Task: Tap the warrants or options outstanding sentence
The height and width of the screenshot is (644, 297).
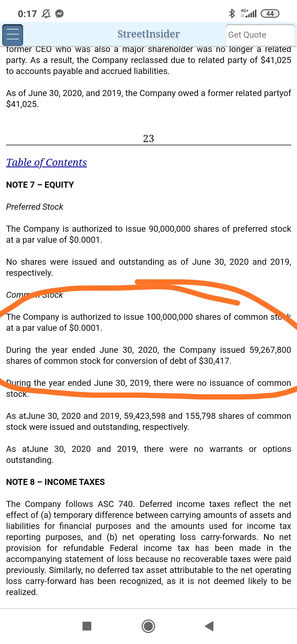Action: (148, 454)
